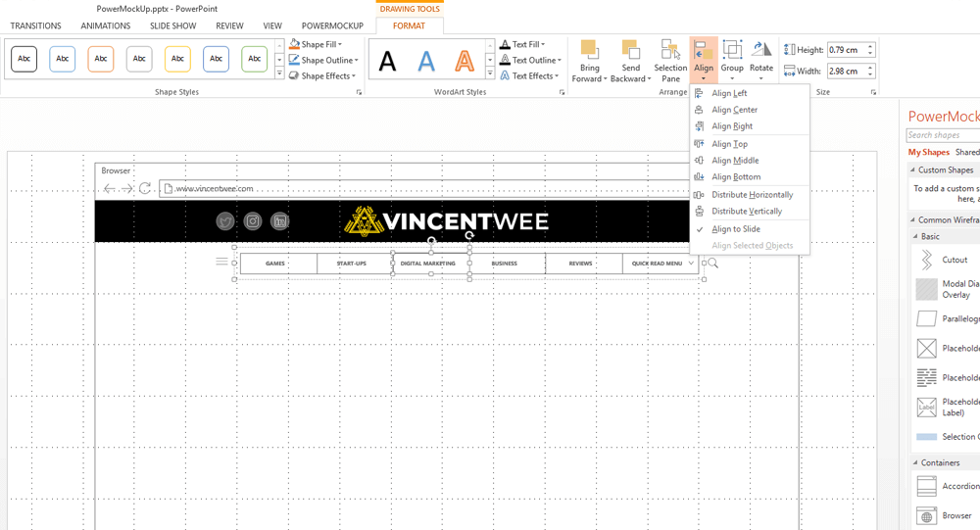This screenshot has height=530, width=980.
Task: Collapse the Basic shapes category
Action: (x=915, y=236)
